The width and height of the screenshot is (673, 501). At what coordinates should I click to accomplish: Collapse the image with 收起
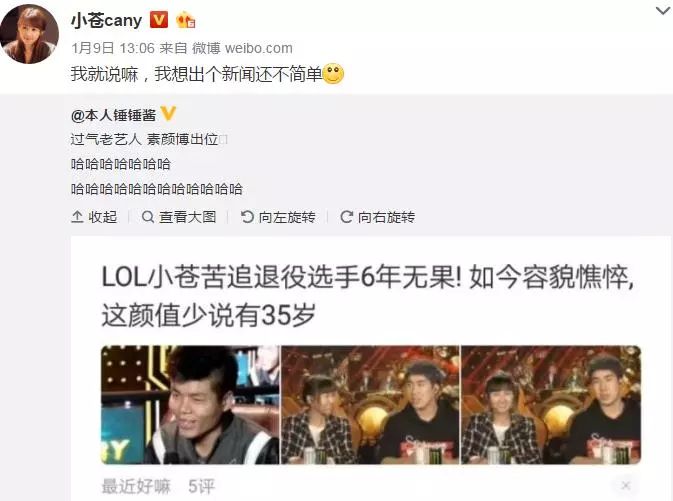pyautogui.click(x=94, y=217)
